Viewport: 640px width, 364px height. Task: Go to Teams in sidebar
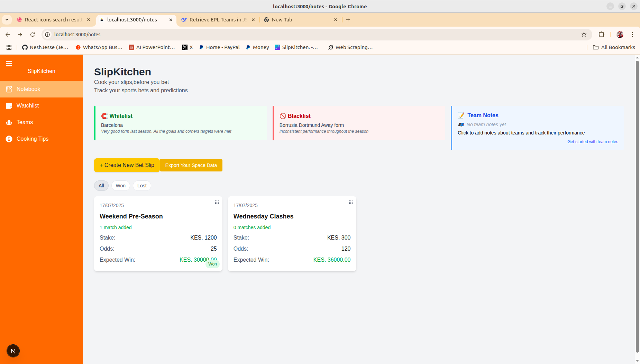point(25,122)
